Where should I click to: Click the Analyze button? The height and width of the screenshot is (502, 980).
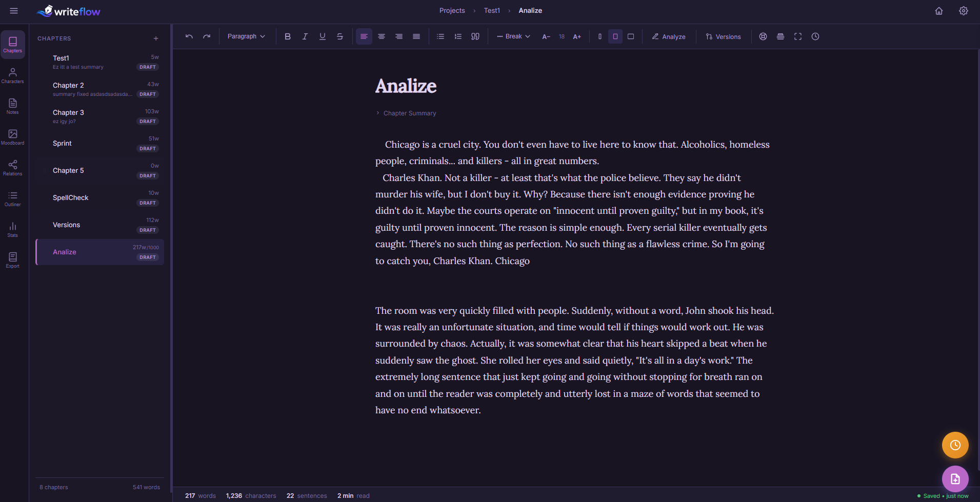[x=669, y=36]
